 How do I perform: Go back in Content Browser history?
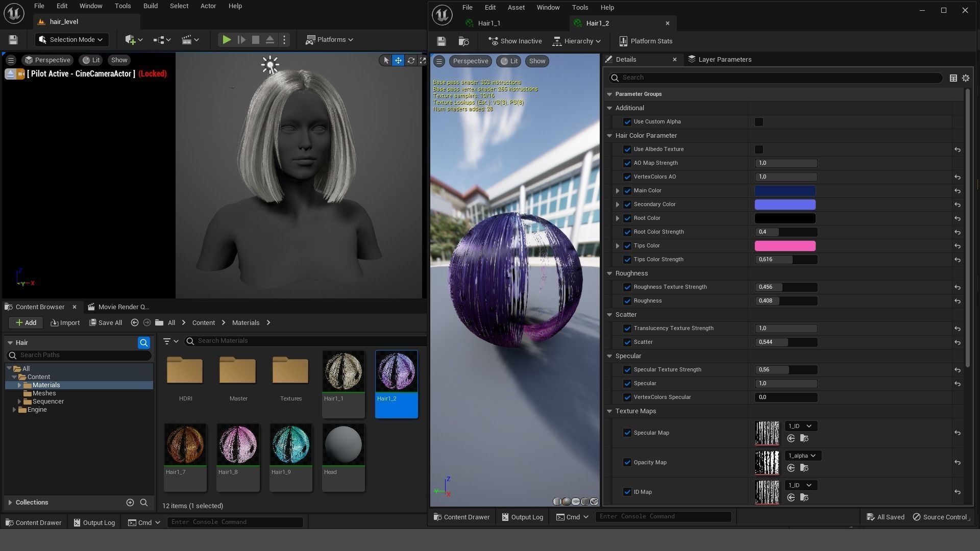tap(135, 322)
